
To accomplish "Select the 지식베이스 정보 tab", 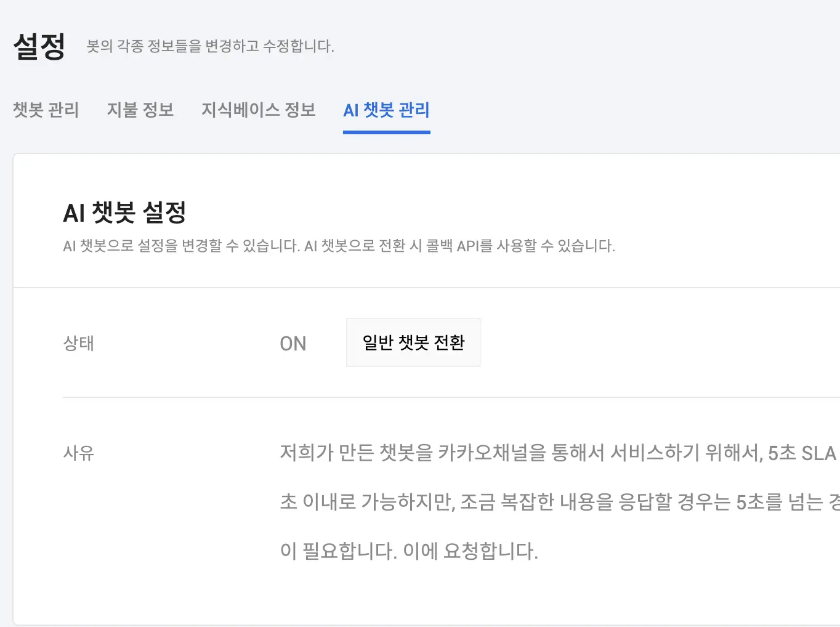I will tap(259, 110).
